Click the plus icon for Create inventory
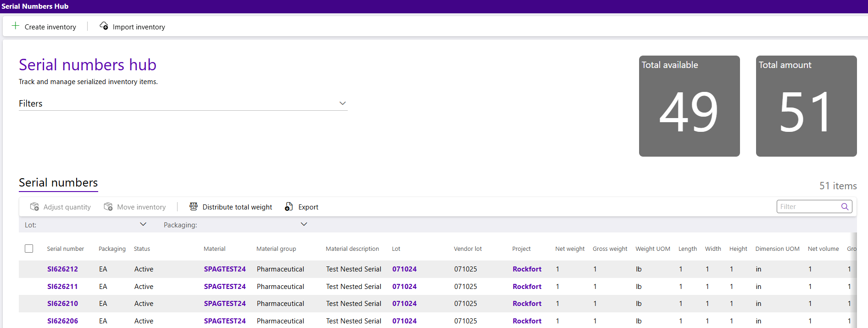The image size is (868, 328). pos(16,26)
